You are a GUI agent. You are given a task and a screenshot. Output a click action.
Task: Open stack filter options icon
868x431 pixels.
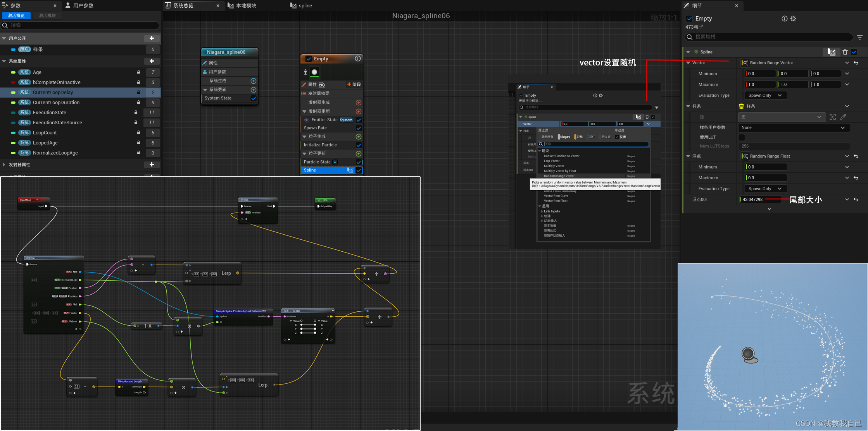[860, 37]
